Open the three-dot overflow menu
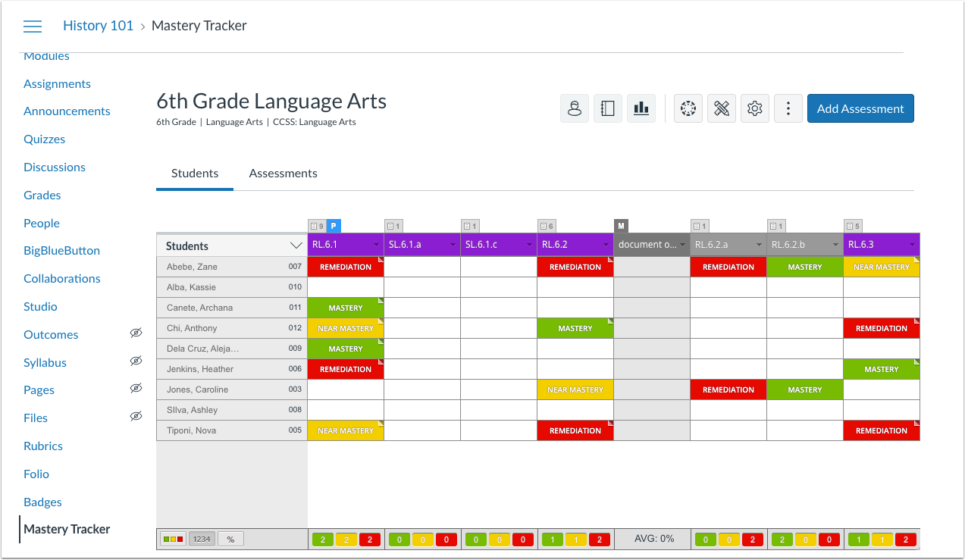This screenshot has width=965, height=560. [x=788, y=108]
